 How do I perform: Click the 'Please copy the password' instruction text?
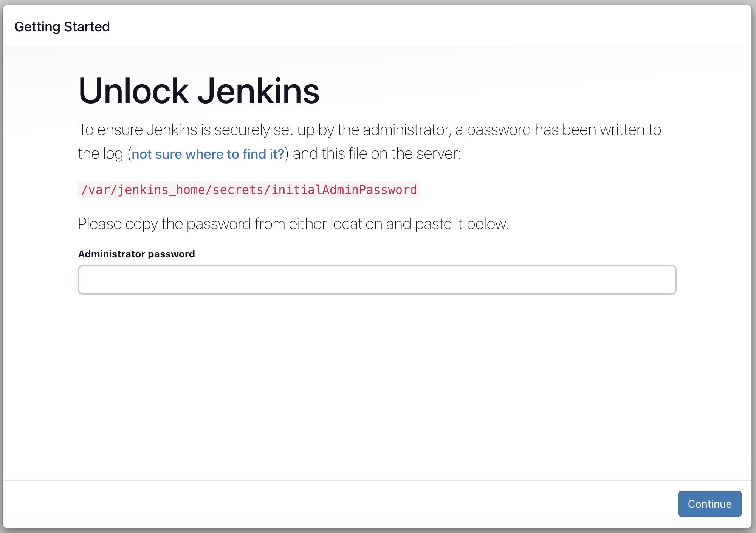[x=293, y=224]
